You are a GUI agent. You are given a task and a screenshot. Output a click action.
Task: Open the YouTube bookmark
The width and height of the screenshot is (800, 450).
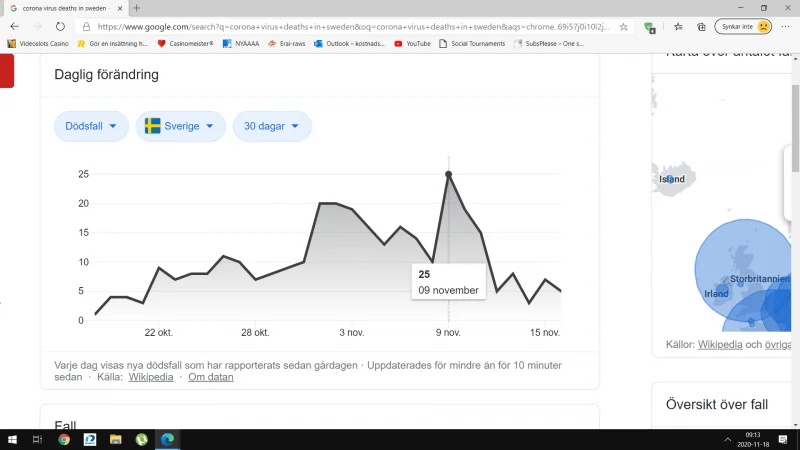point(412,44)
